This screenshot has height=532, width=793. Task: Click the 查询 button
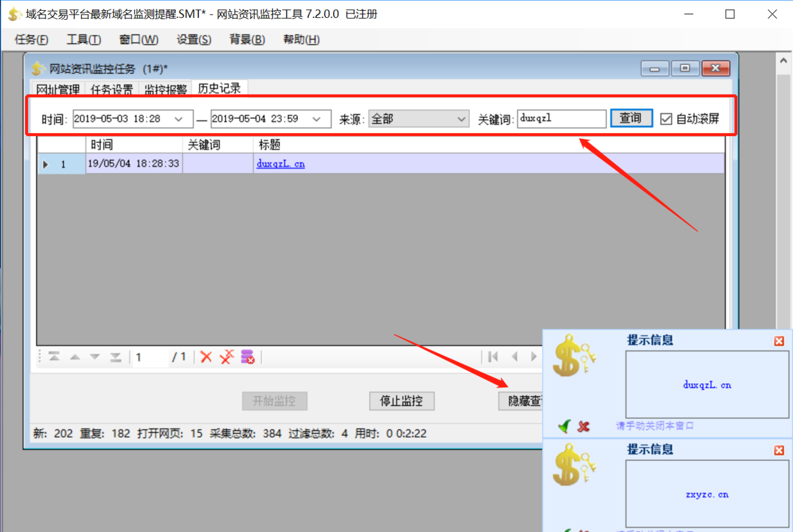(x=631, y=118)
